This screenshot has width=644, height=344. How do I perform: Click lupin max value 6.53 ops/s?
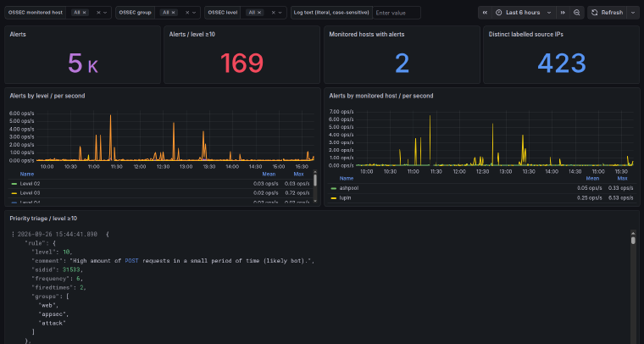pyautogui.click(x=620, y=198)
